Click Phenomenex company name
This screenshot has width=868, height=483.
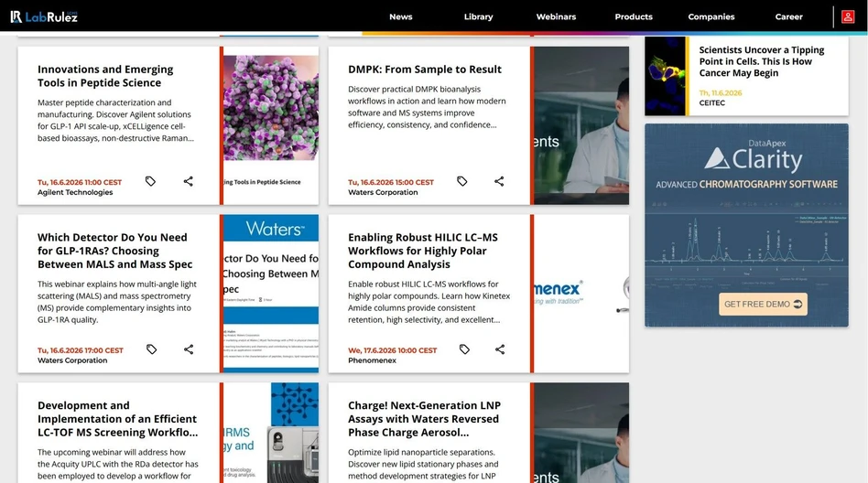372,360
